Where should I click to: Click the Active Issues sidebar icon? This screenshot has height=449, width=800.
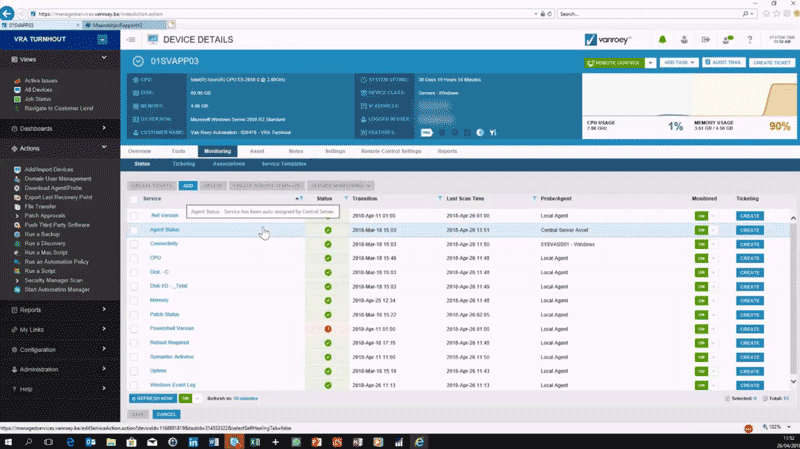pos(17,81)
